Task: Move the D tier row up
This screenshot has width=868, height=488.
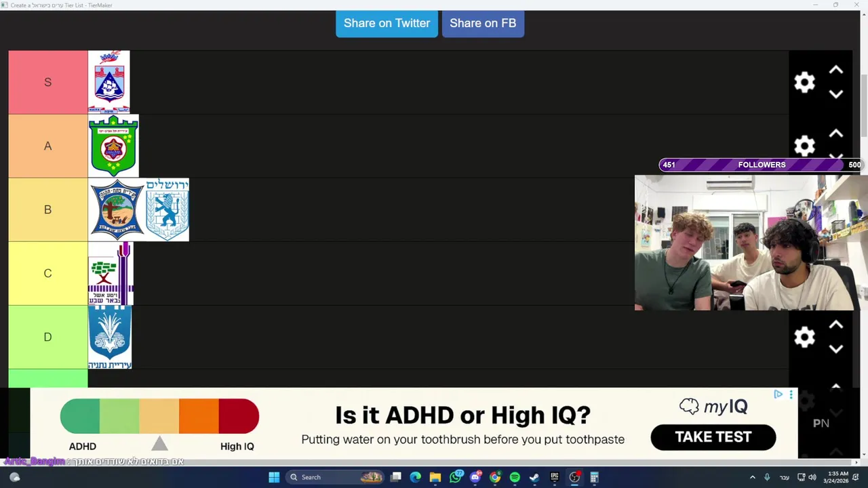Action: coord(836,325)
